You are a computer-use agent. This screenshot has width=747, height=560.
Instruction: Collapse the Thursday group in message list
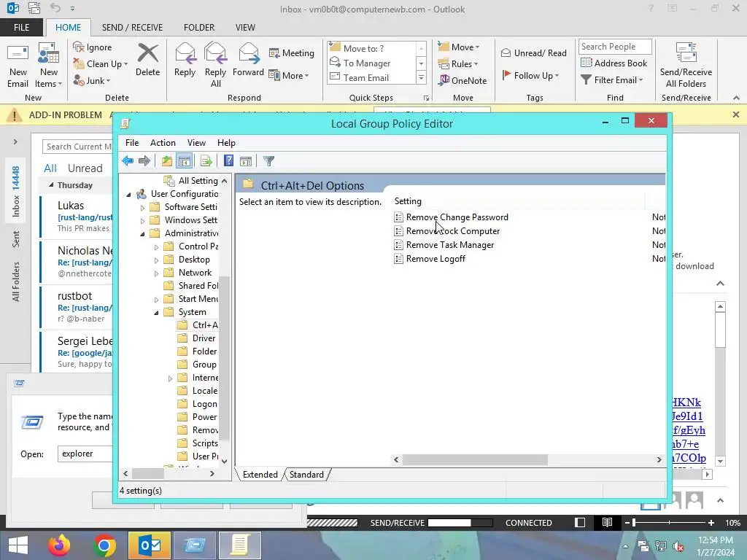point(51,184)
